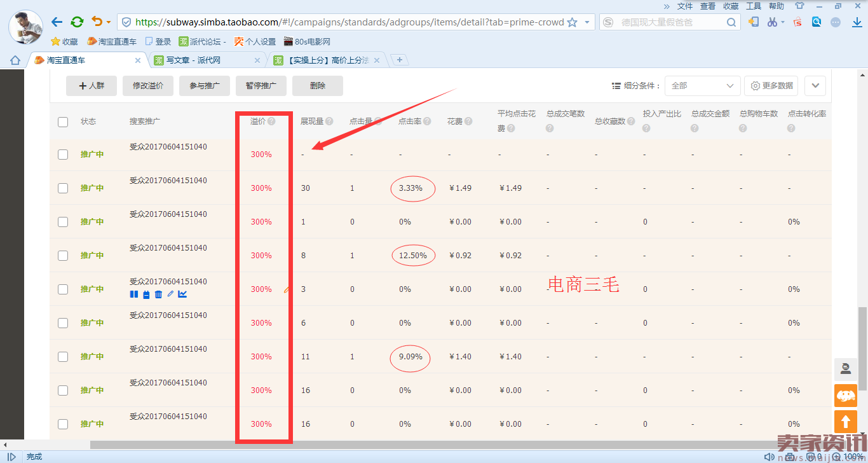Check the row with 1 impression
This screenshot has height=463, width=868.
pos(63,222)
